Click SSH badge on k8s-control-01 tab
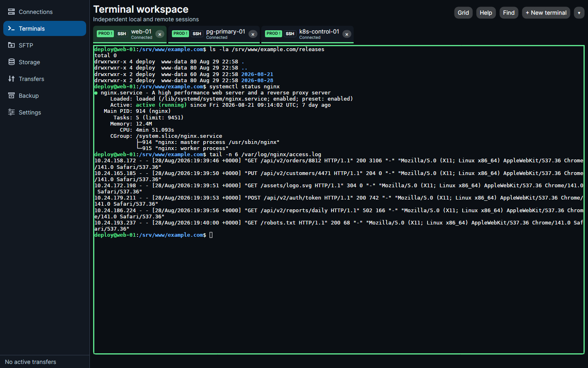The height and width of the screenshot is (368, 588). point(290,34)
